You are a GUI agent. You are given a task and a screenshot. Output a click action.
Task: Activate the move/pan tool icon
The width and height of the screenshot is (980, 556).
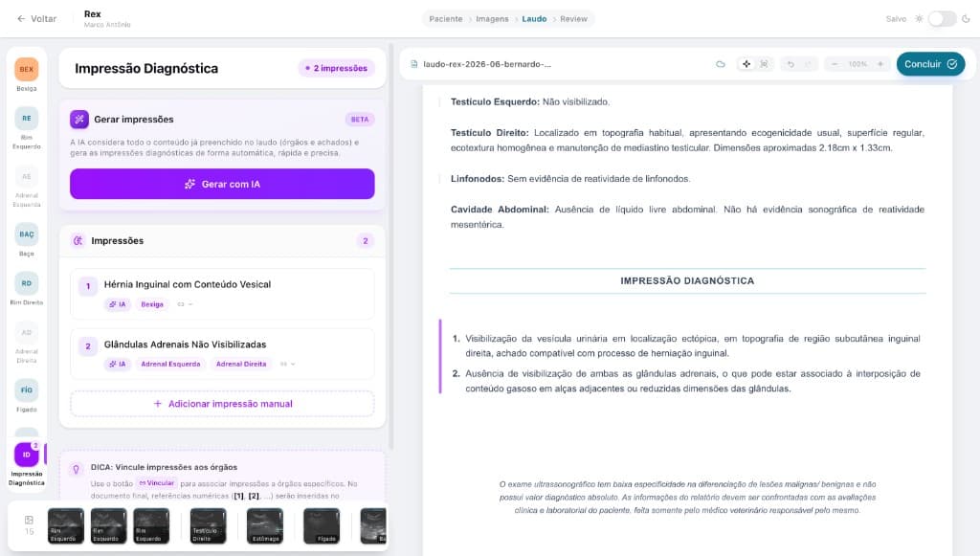746,64
